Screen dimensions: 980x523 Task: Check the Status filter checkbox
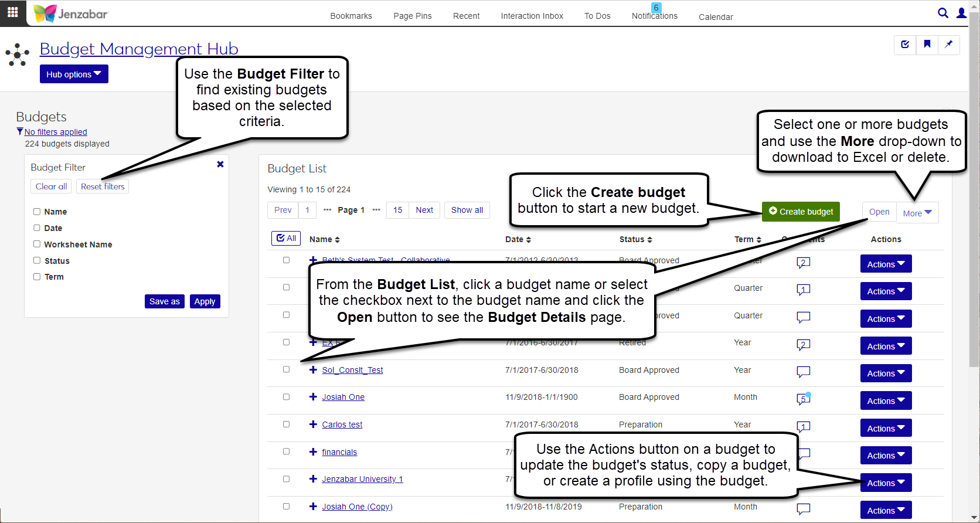(x=37, y=260)
